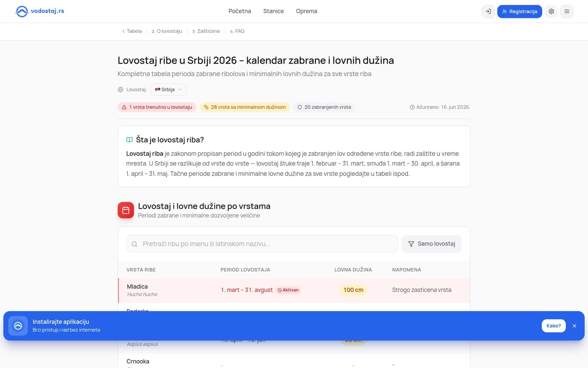Click the 100 cm length badge
Screen dimensions: 588x368
(353, 290)
